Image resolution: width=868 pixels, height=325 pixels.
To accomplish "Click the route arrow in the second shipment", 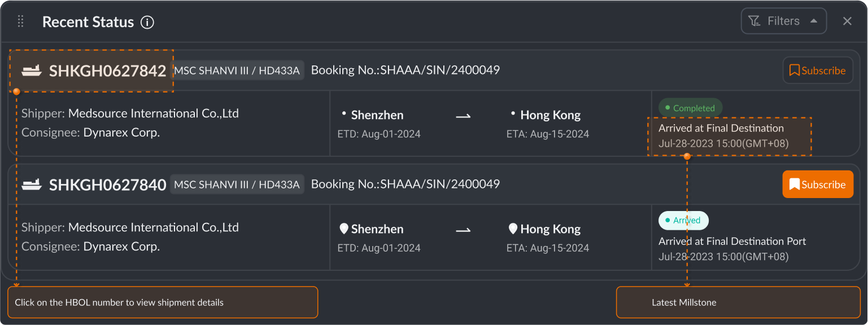I will [463, 230].
